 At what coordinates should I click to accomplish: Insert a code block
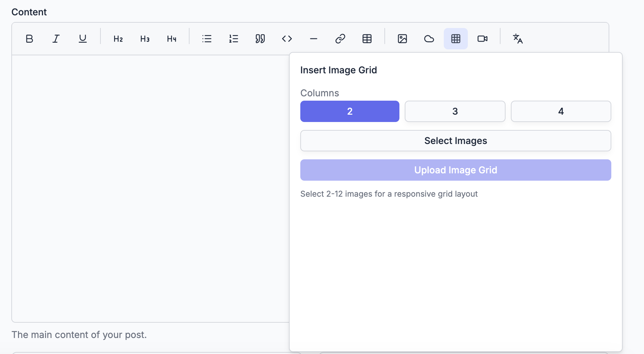(x=287, y=39)
